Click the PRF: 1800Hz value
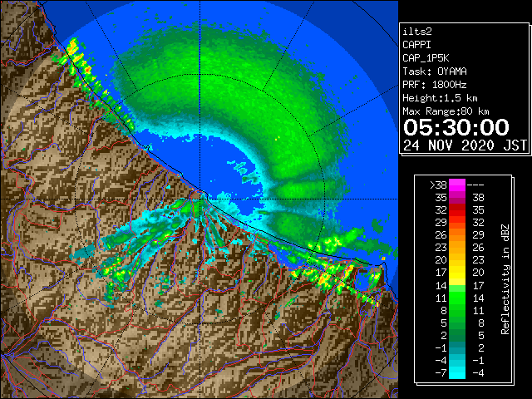The height and width of the screenshot is (399, 532). 434,85
